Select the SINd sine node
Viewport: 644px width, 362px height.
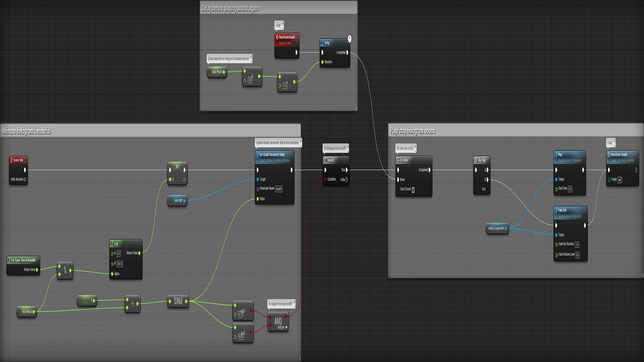178,301
